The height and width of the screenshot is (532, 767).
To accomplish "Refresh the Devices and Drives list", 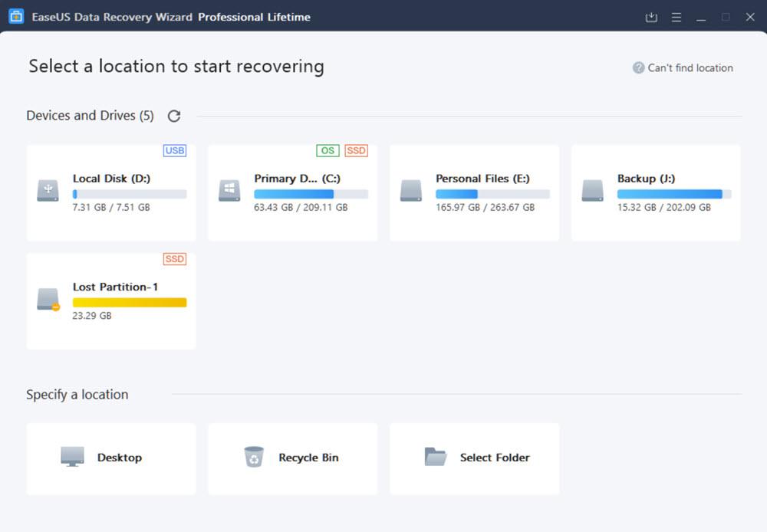I will [174, 116].
